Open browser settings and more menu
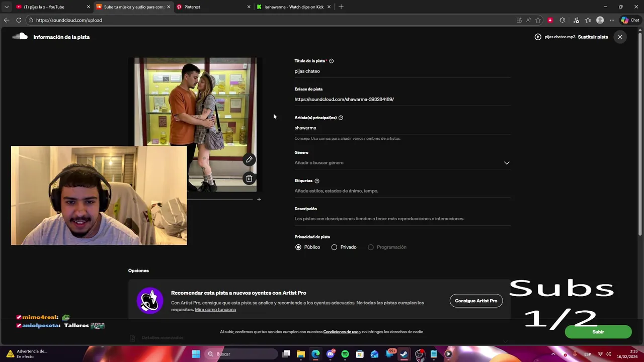Viewport: 644px width, 362px height. click(612, 20)
